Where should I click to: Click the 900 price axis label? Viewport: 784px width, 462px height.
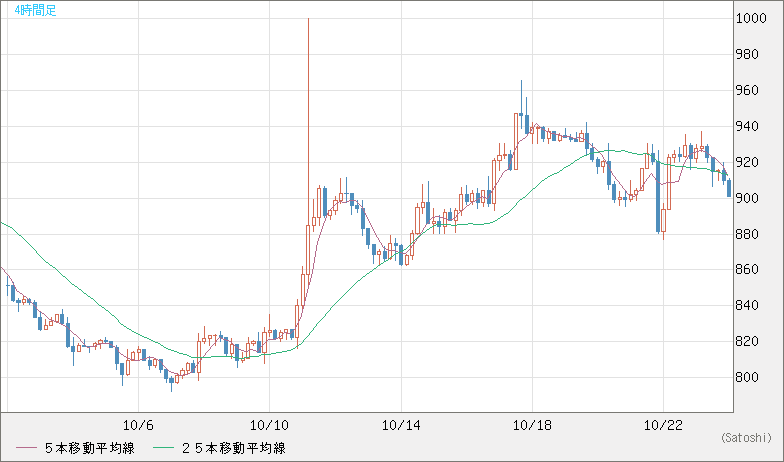pos(749,198)
